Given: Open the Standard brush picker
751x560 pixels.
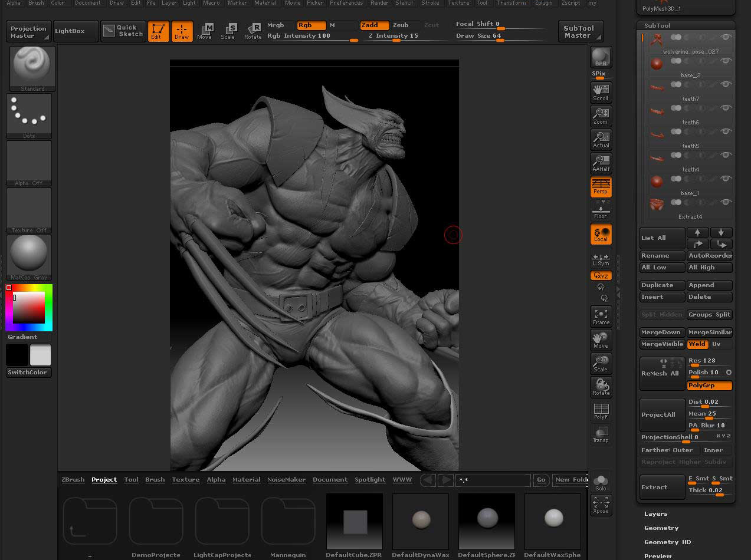Looking at the screenshot, I should (x=32, y=69).
